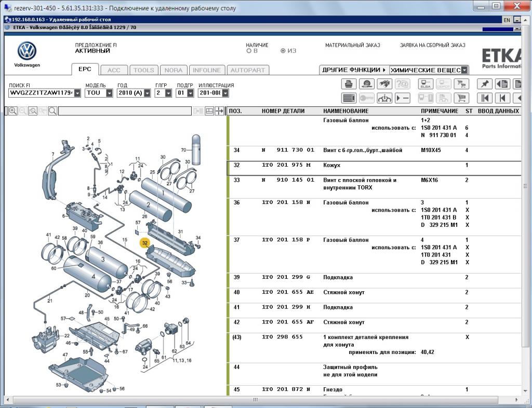Open the binoculars search tool
This screenshot has height=408, width=532.
click(384, 84)
